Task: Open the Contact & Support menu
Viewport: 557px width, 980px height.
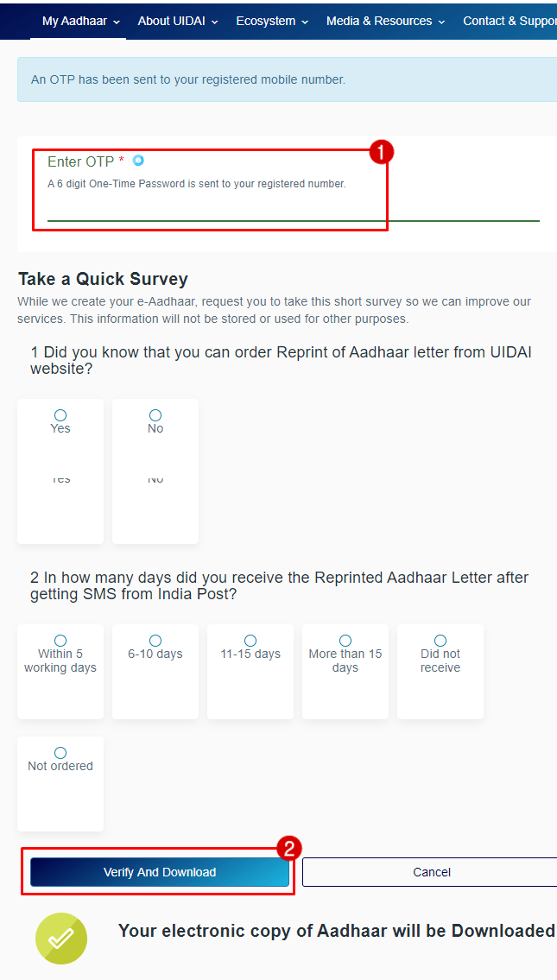Action: point(510,21)
